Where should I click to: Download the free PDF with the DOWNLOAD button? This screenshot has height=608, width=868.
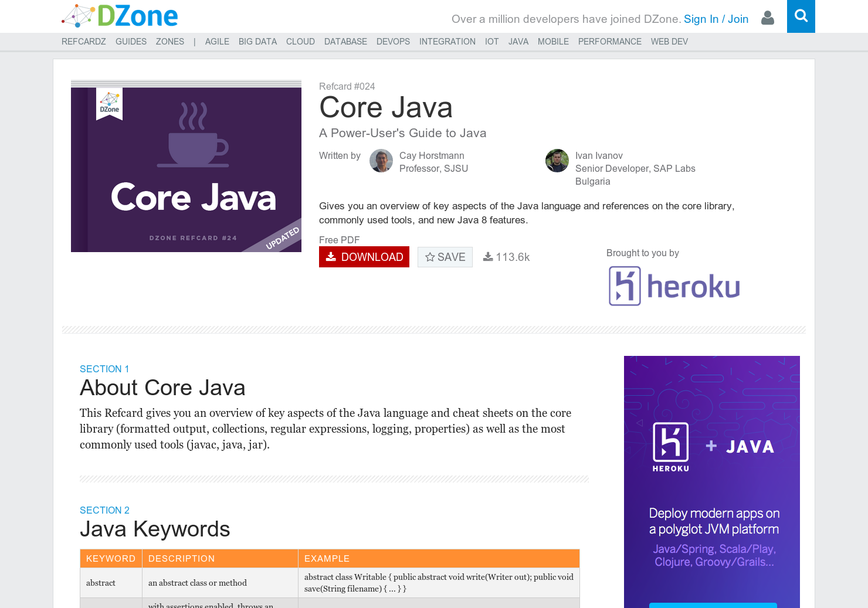[364, 257]
